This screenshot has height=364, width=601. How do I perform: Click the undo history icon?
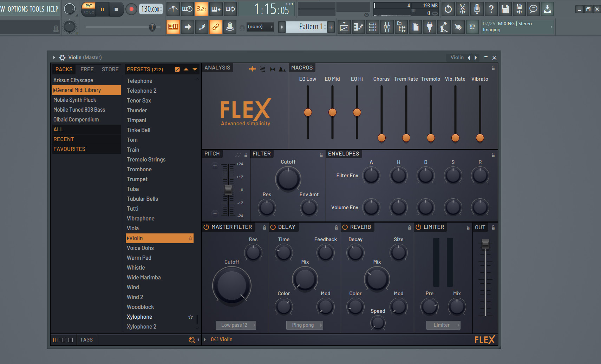tap(448, 9)
